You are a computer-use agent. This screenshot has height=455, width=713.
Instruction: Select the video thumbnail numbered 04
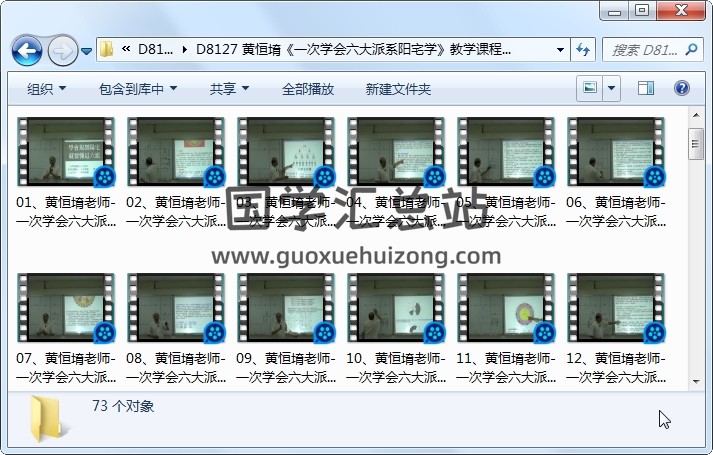coord(396,152)
